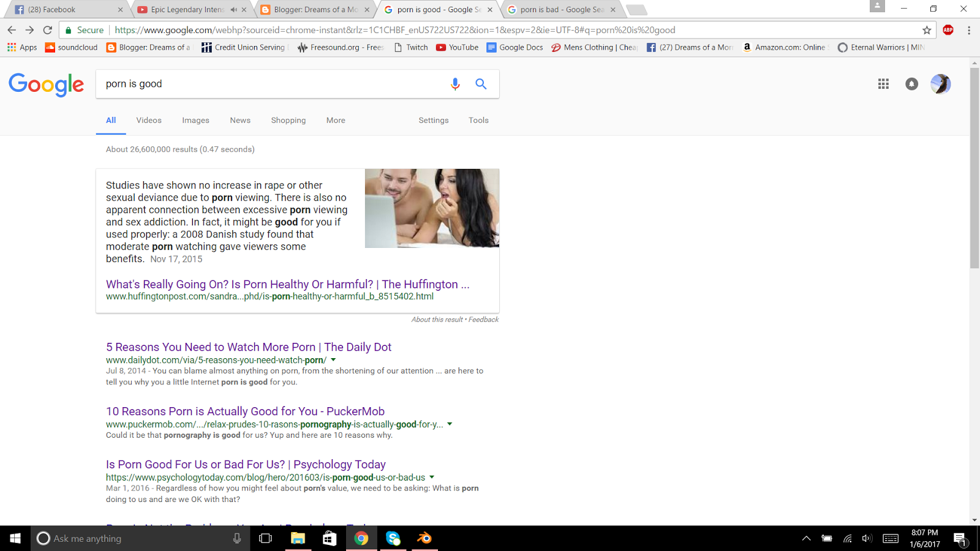Click the back navigation arrow
The width and height of the screenshot is (980, 551).
(12, 29)
